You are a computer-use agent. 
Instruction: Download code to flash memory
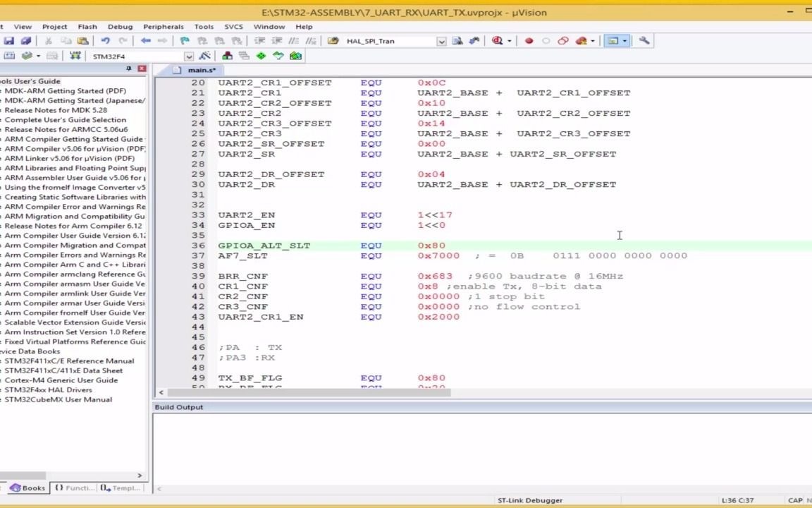coord(75,56)
